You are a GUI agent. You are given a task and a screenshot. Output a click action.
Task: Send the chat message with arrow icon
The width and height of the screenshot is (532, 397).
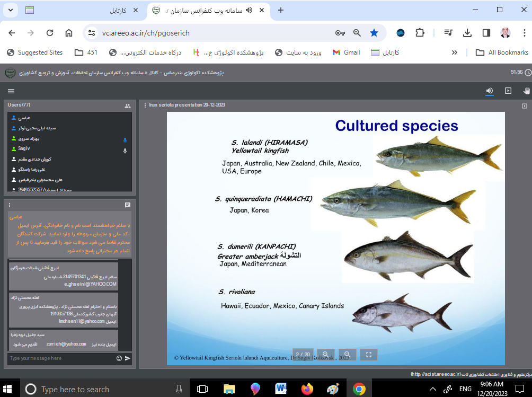click(128, 358)
